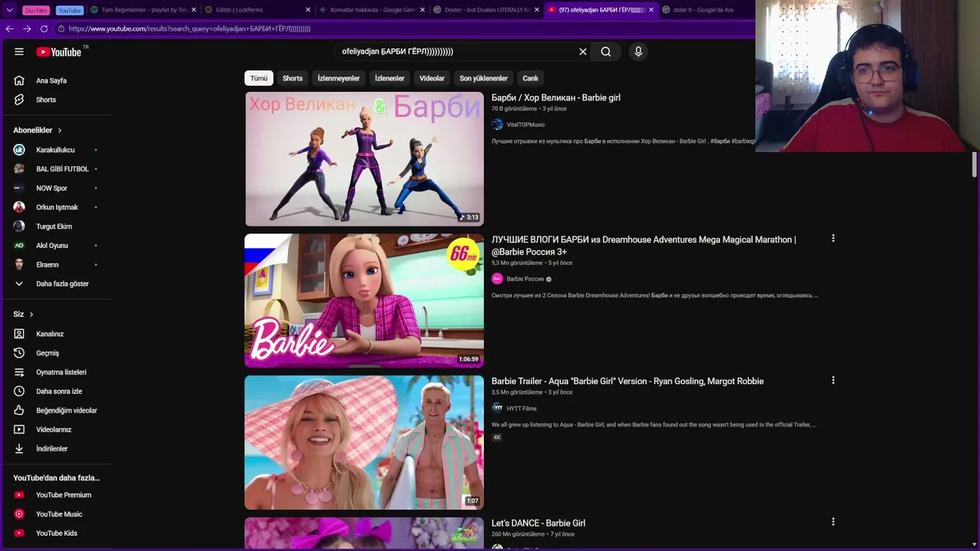Open the Barbie Россия 66 min thumbnail

pyautogui.click(x=364, y=301)
